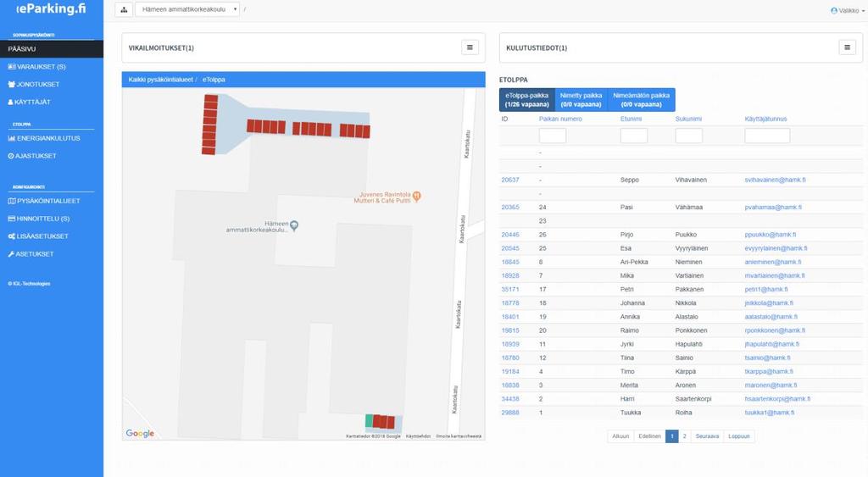Click Kaikki pysäköintialueet breadcrumb
Screen dimensions: 868x477
[160, 80]
